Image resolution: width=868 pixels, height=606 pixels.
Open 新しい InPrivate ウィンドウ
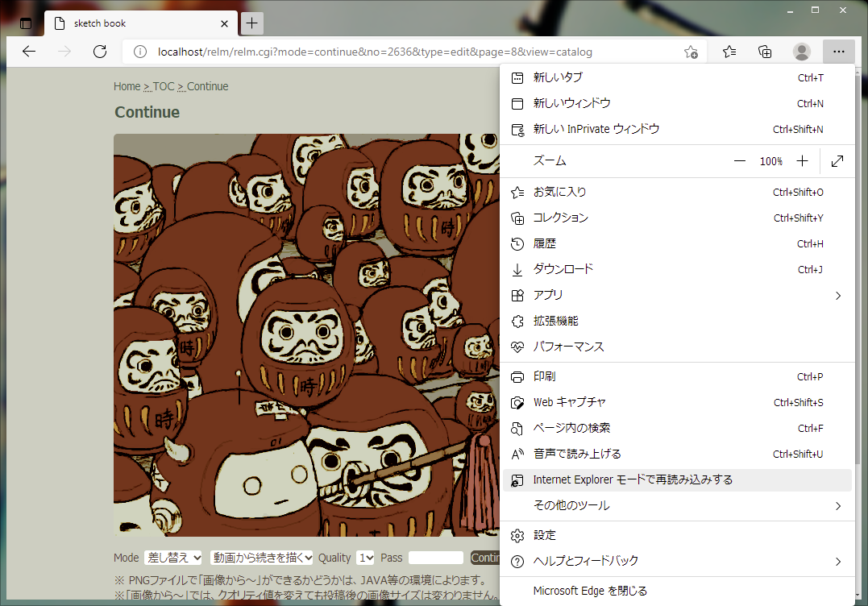pos(677,129)
